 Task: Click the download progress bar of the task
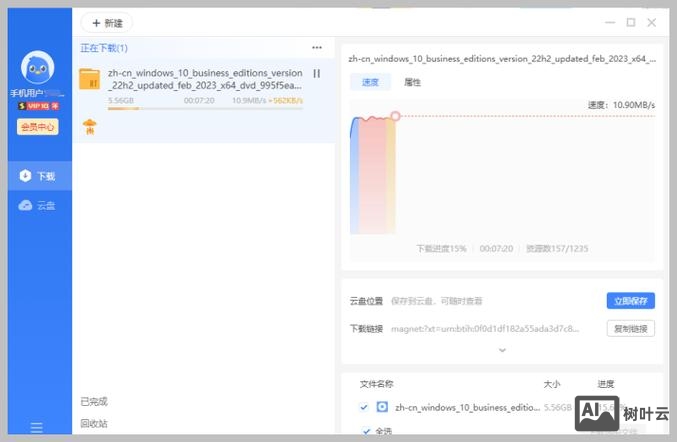click(x=205, y=108)
